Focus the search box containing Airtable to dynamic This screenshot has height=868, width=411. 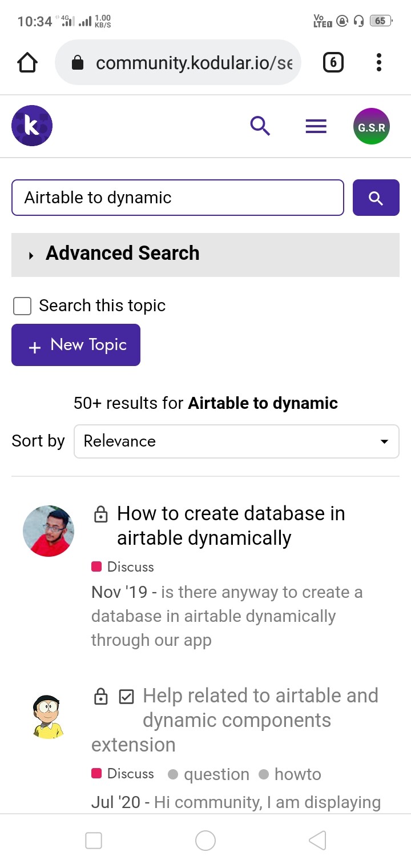coord(178,198)
